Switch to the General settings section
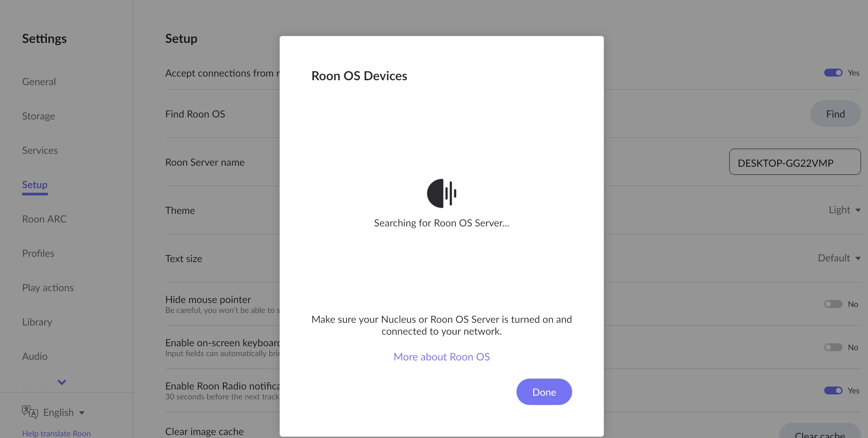This screenshot has height=438, width=868. coord(38,81)
